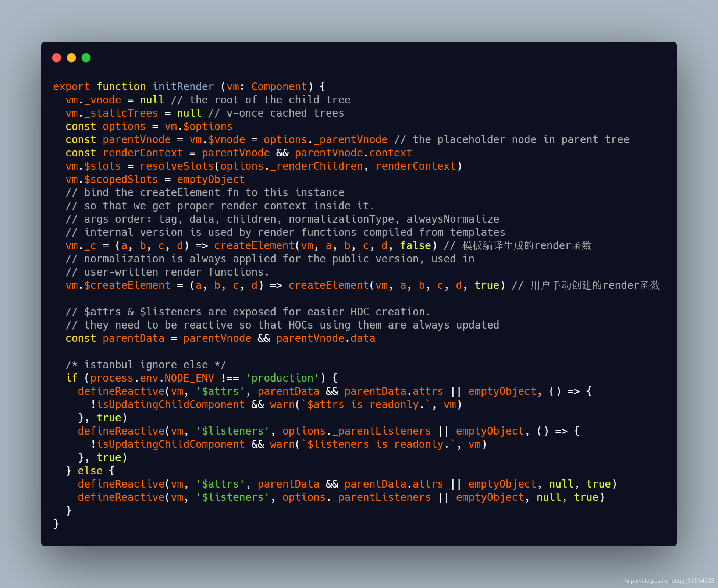Click the parentData declaration name

pyautogui.click(x=134, y=338)
